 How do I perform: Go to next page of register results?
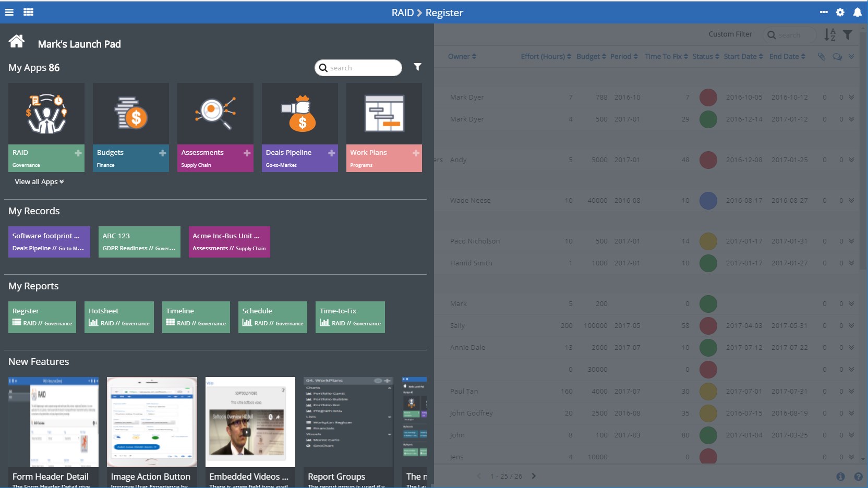click(534, 476)
